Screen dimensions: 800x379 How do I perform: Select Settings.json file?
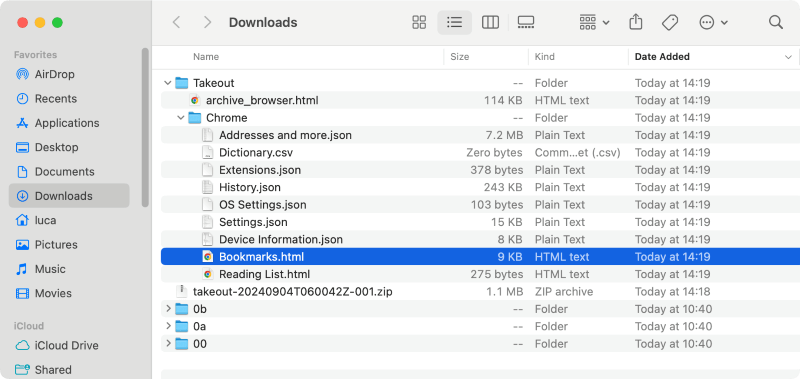coord(480,222)
